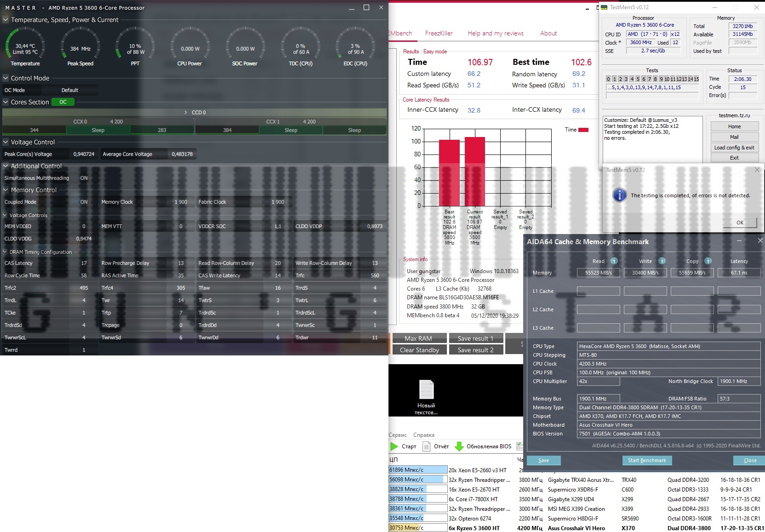765x532 pixels.
Task: Click the 20x Xeon E5-2660 v3 HT entry
Action: pyautogui.click(x=477, y=470)
